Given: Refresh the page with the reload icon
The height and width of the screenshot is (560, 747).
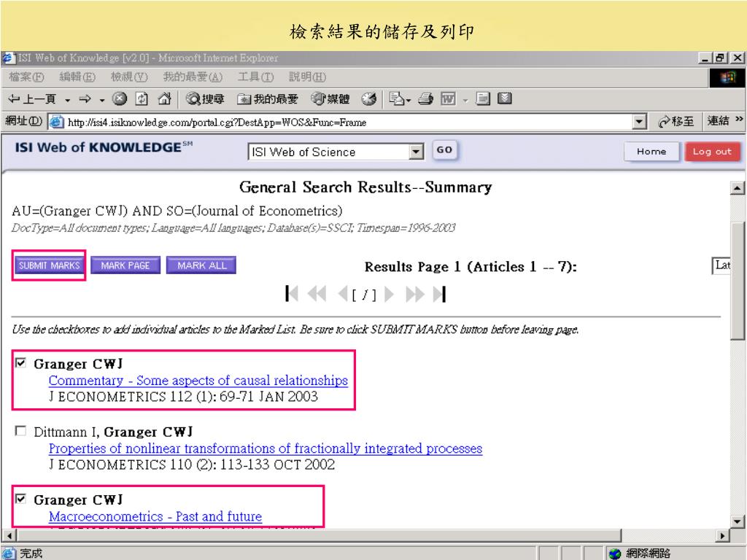Looking at the screenshot, I should coord(142,98).
